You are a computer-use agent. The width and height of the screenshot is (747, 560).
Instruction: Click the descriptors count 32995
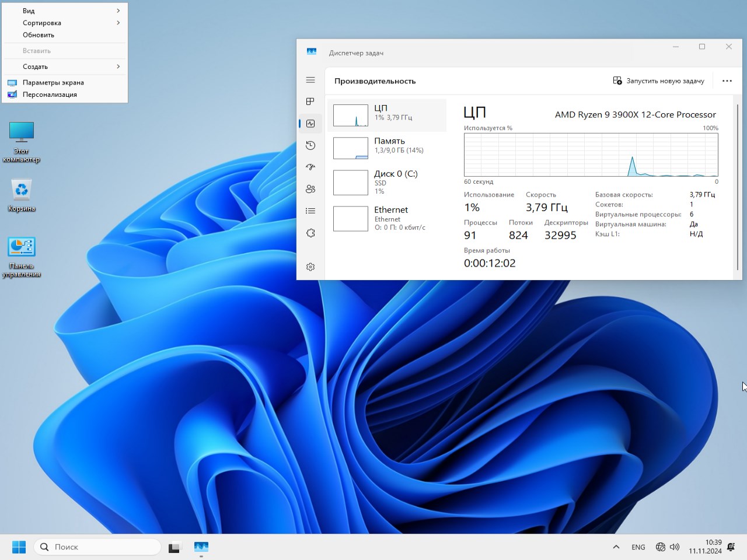[x=560, y=235]
